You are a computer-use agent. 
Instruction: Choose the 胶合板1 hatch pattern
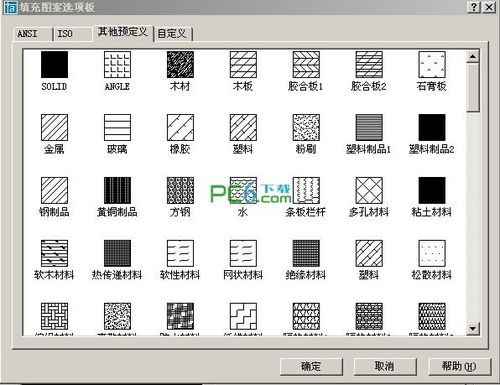point(306,65)
